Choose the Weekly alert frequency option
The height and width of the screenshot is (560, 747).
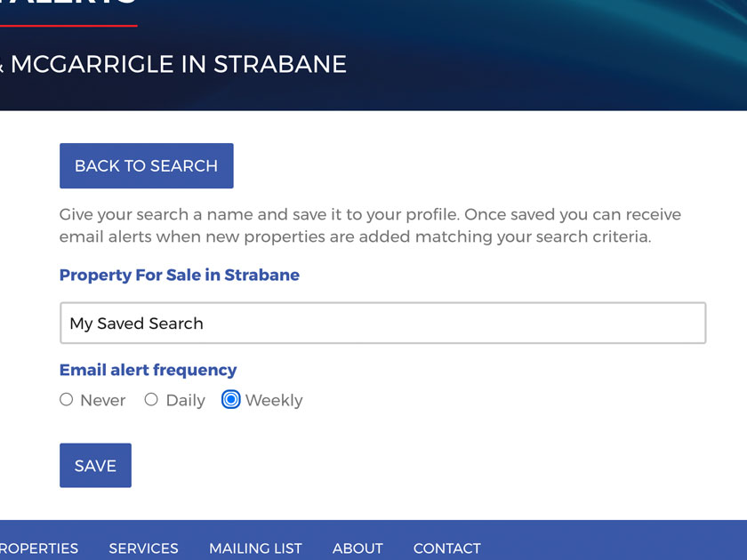click(x=230, y=400)
